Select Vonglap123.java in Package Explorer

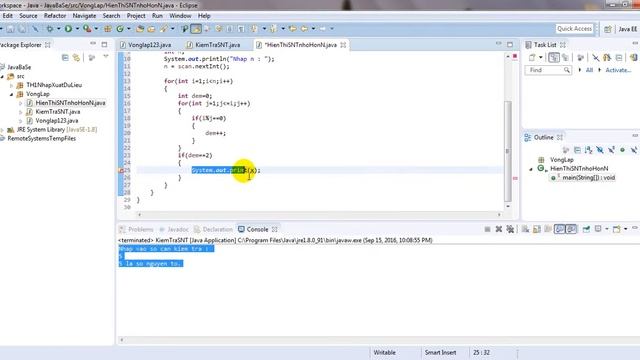[56, 121]
